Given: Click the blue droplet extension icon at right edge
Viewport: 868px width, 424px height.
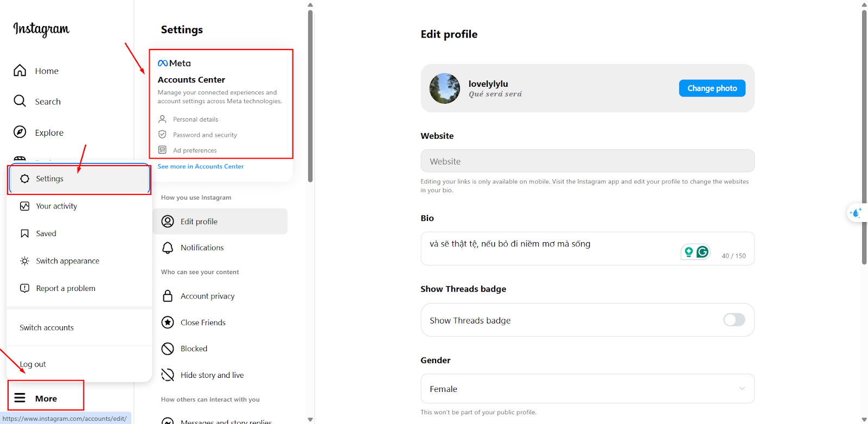Looking at the screenshot, I should point(857,213).
